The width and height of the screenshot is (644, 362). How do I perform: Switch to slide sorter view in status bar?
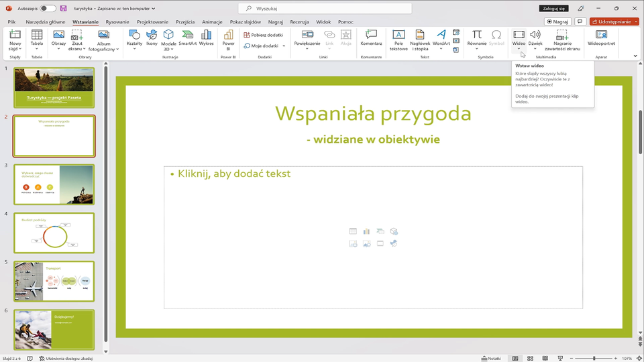pos(530,358)
